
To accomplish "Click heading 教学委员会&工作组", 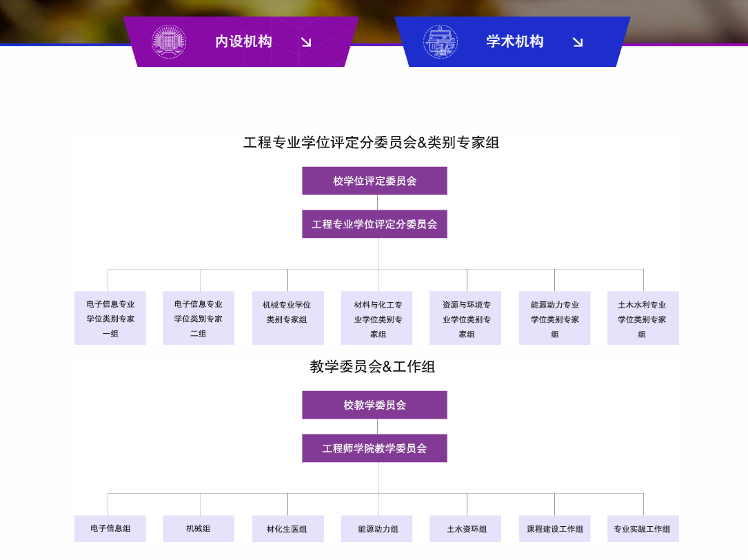I will 372,367.
